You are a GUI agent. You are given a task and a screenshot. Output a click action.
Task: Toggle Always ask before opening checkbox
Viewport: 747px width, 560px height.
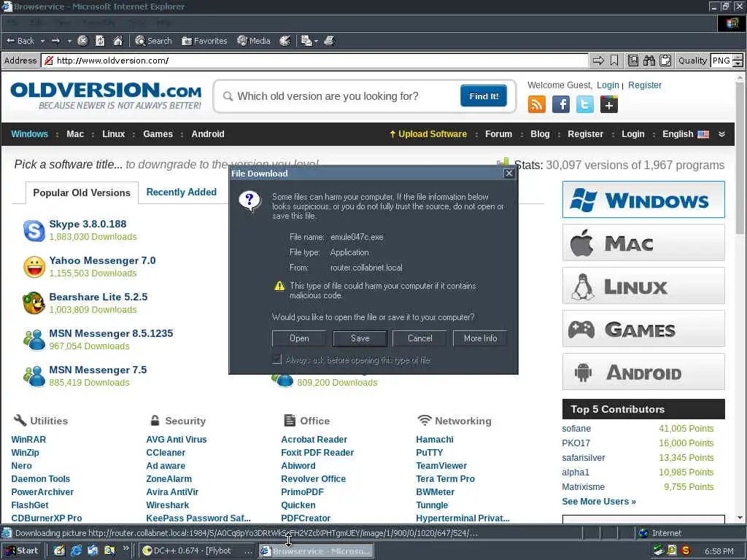[276, 359]
